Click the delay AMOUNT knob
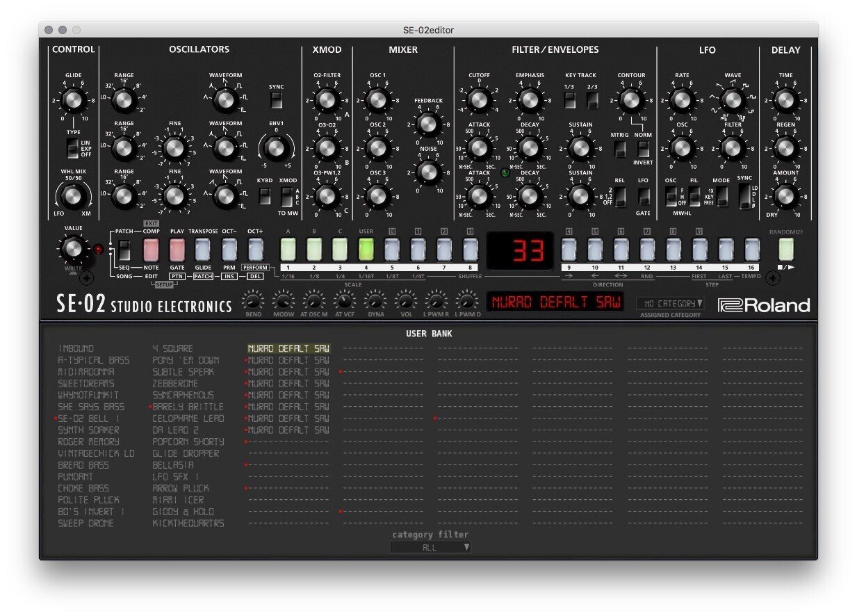Viewport: 857px width, 616px height. point(785,196)
